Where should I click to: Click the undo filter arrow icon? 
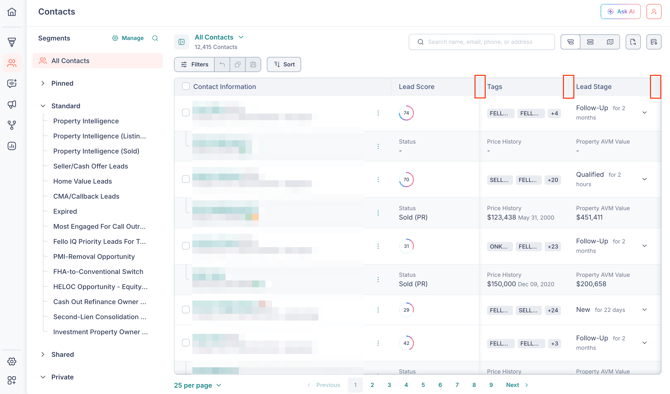[222, 65]
